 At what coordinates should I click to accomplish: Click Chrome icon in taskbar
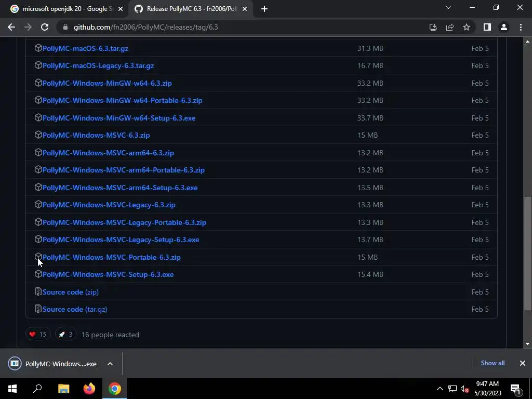[x=115, y=389]
